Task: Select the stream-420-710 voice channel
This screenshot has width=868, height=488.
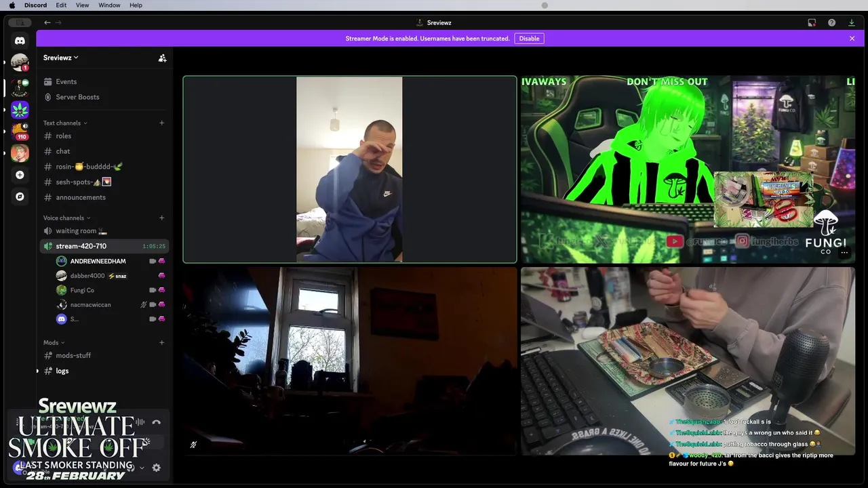Action: point(104,246)
